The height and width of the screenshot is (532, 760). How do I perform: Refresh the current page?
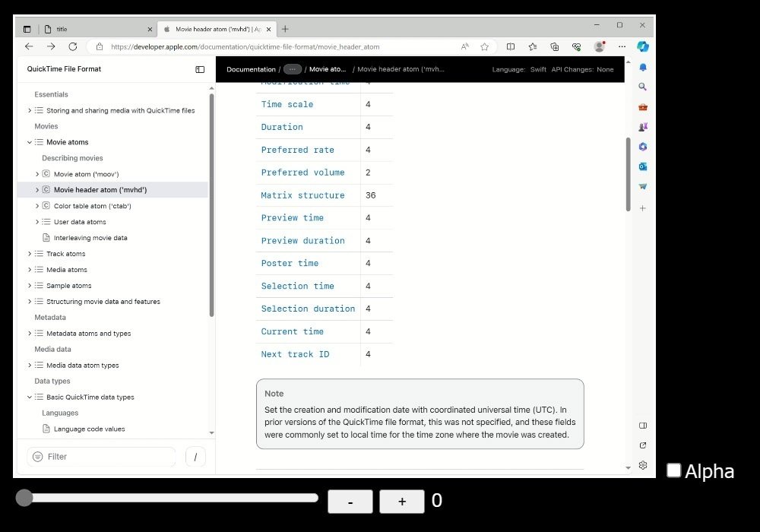[x=73, y=46]
